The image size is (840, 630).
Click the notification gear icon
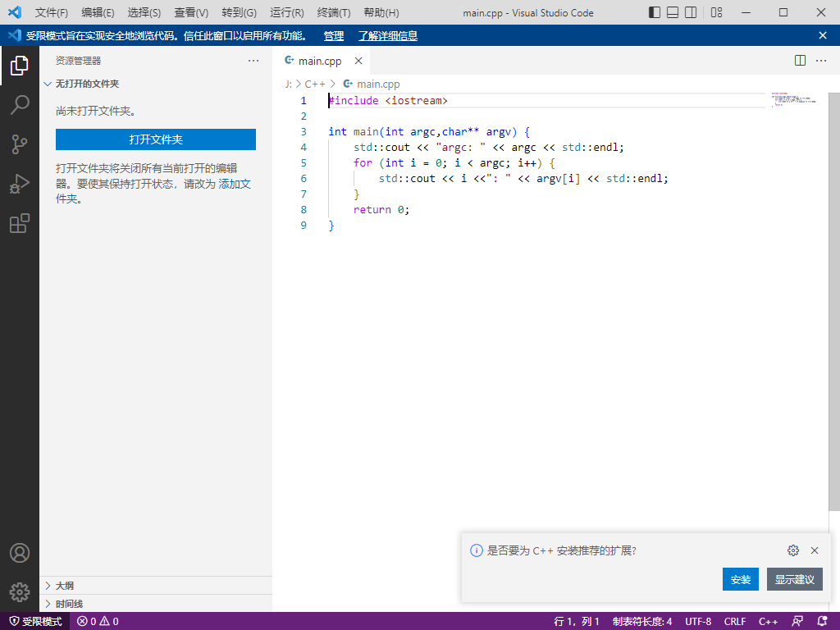pos(792,550)
